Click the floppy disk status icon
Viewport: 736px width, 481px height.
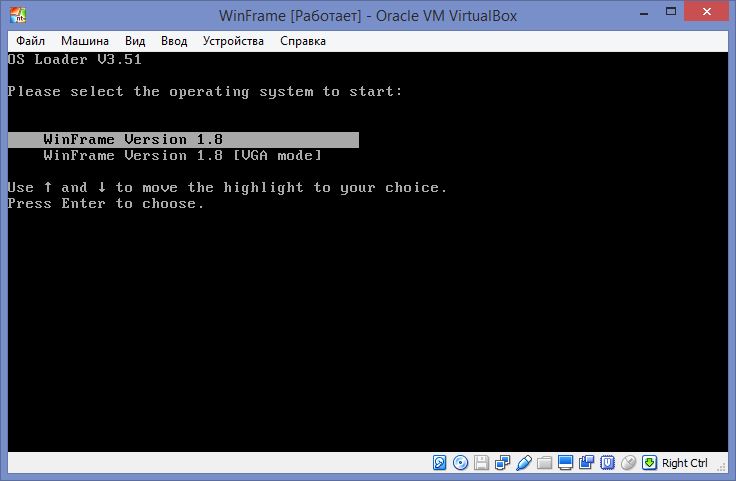tap(481, 463)
